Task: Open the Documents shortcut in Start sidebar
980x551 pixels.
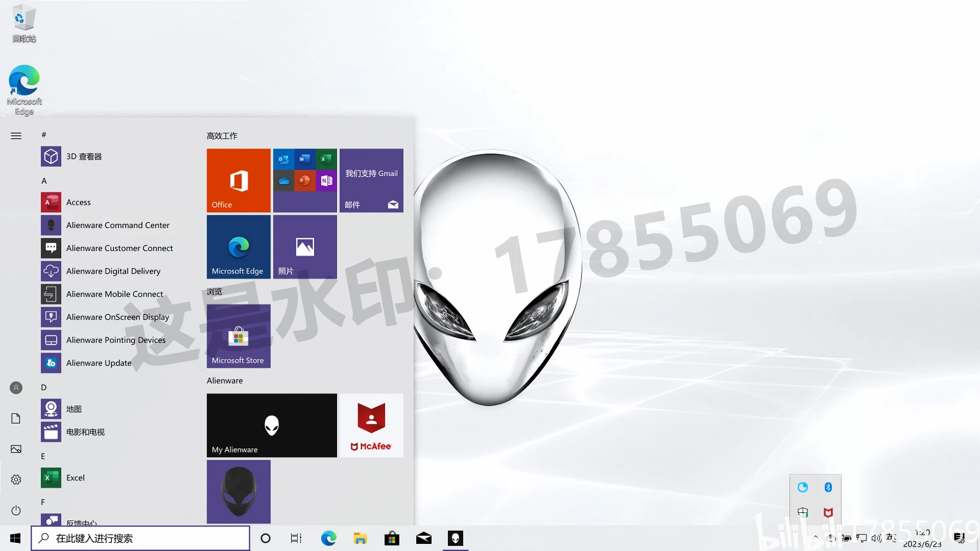Action: point(16,418)
